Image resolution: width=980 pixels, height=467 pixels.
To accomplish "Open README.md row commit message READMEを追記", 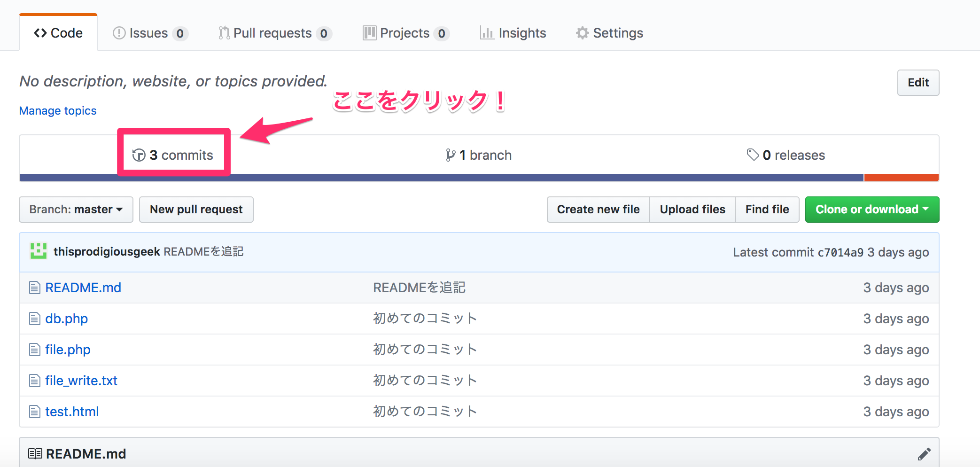I will coord(419,288).
